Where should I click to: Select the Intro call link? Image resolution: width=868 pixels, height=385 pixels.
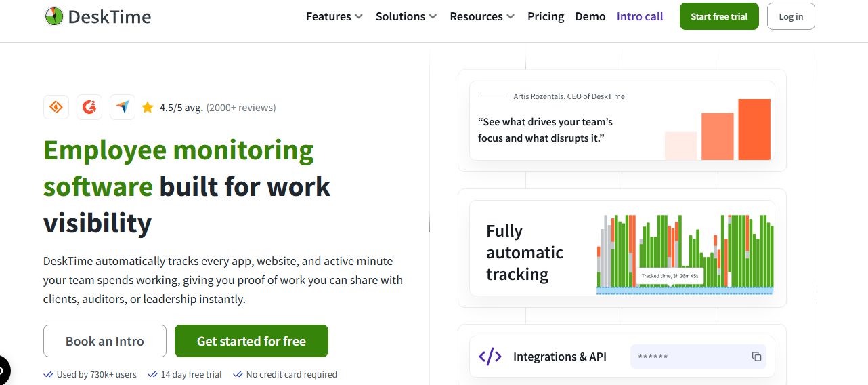[640, 16]
